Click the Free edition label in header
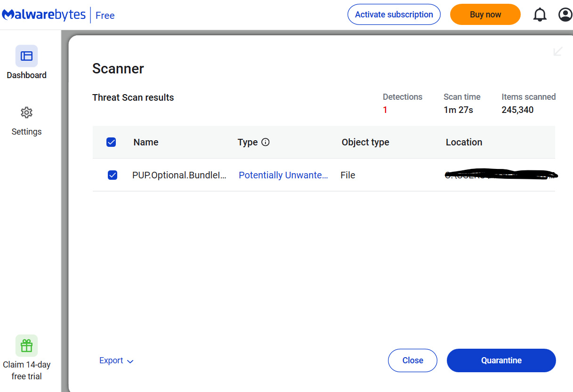 point(105,16)
